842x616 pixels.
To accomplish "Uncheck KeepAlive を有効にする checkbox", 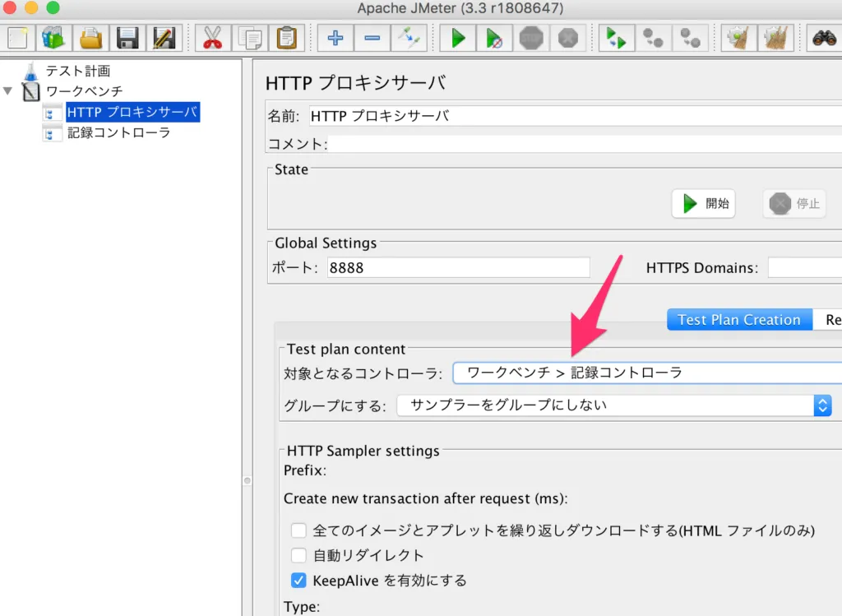I will pos(298,581).
